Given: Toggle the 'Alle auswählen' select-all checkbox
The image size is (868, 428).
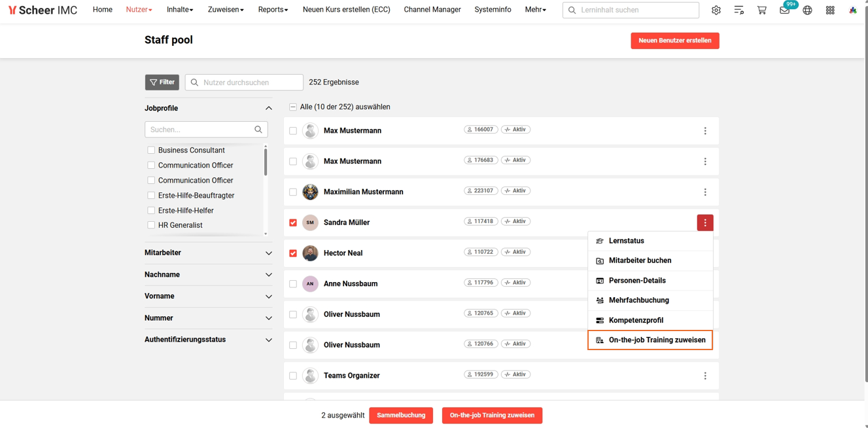Looking at the screenshot, I should click(x=293, y=107).
